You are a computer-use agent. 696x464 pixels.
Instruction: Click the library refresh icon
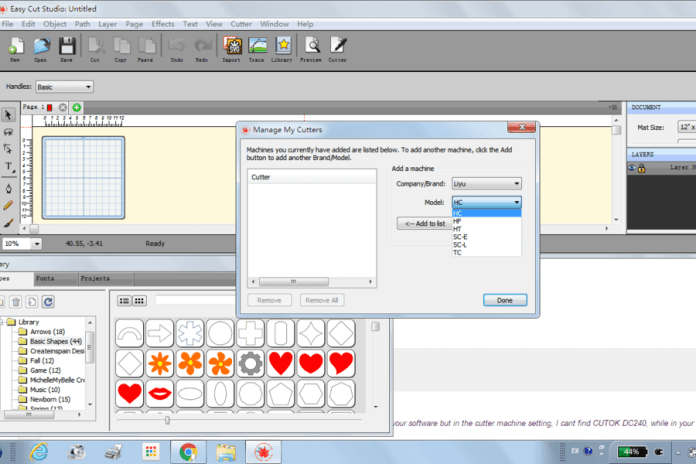coord(48,302)
